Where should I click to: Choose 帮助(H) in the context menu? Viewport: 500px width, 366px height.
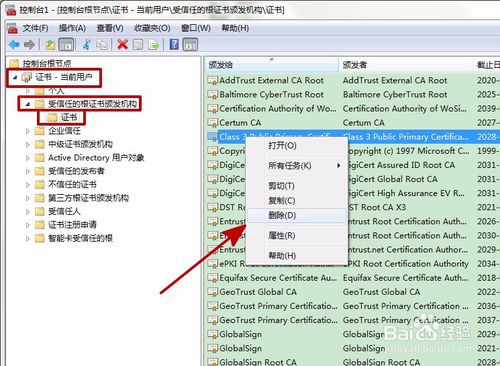tap(297, 256)
